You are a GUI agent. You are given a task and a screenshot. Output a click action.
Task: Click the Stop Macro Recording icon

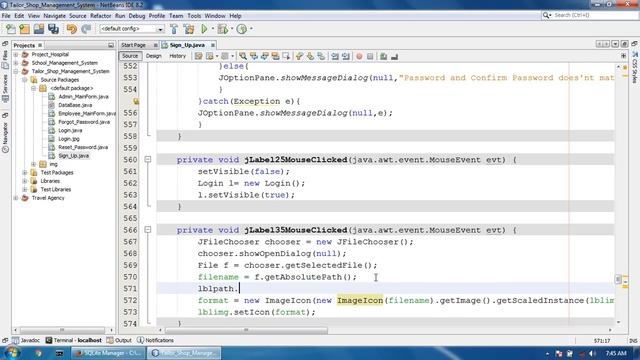tap(370, 56)
